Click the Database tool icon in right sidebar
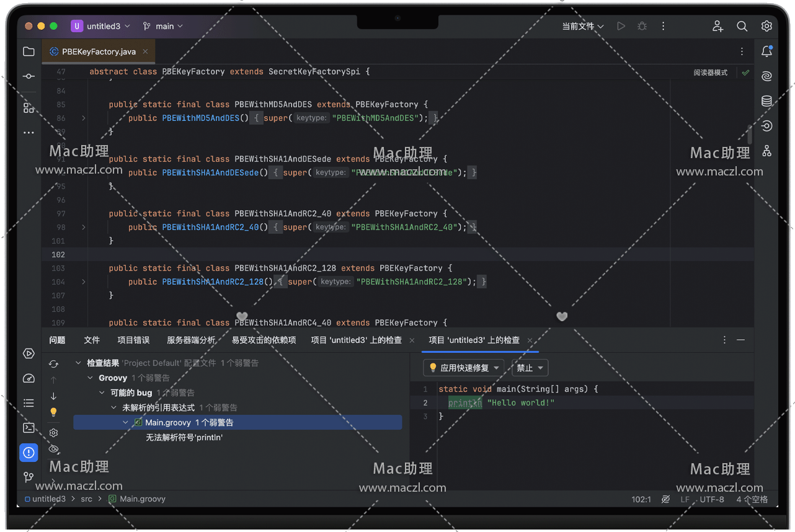This screenshot has width=795, height=532. tap(766, 101)
